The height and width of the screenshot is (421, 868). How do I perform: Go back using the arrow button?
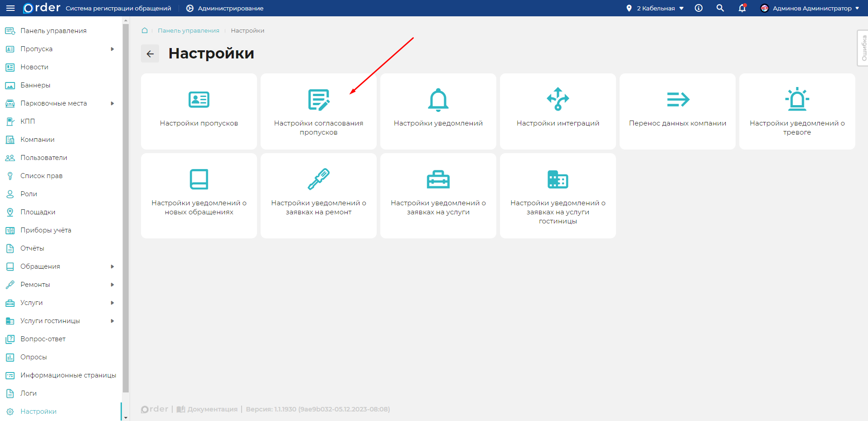150,53
